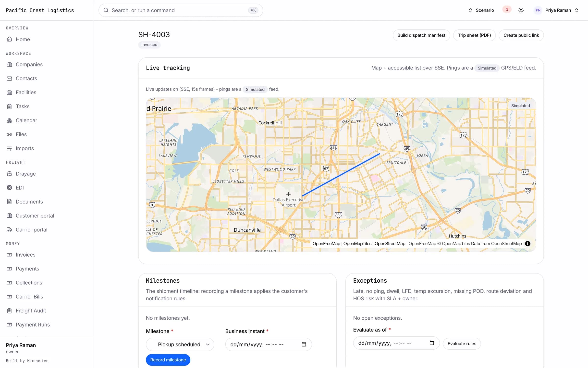Click Record milestone button
This screenshot has width=588, height=368.
tap(168, 360)
